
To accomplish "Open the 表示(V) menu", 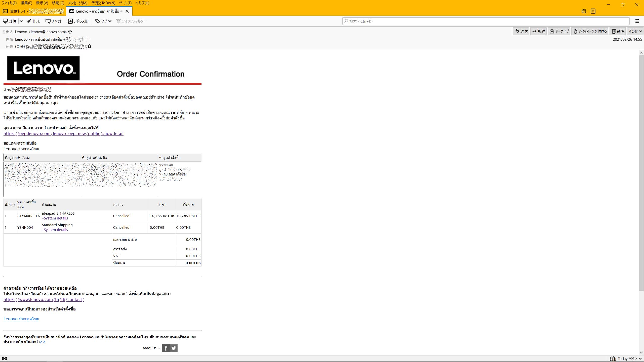I will point(42,3).
